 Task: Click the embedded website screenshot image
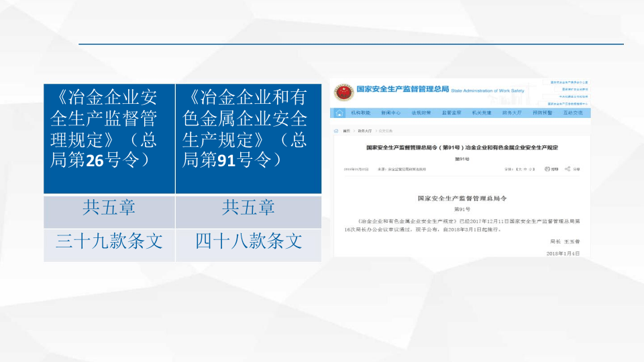[460, 168]
